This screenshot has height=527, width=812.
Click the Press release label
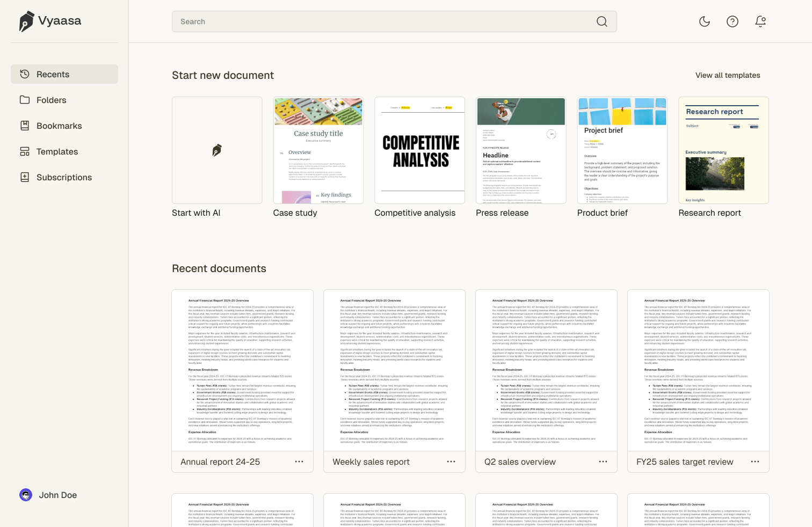coord(502,213)
